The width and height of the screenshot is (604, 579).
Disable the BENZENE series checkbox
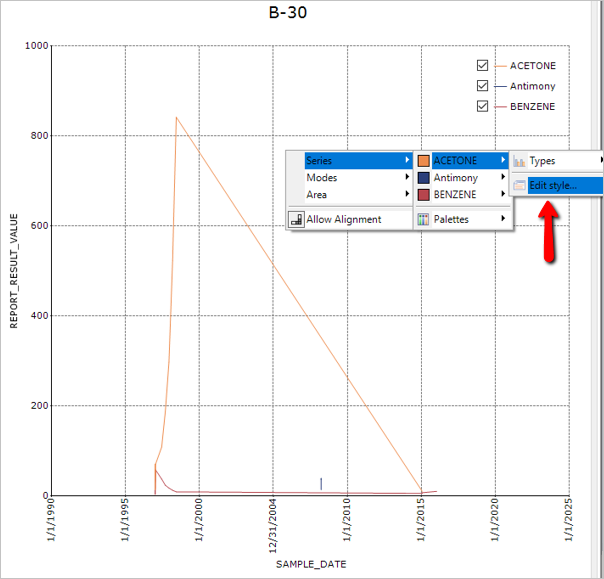point(483,106)
